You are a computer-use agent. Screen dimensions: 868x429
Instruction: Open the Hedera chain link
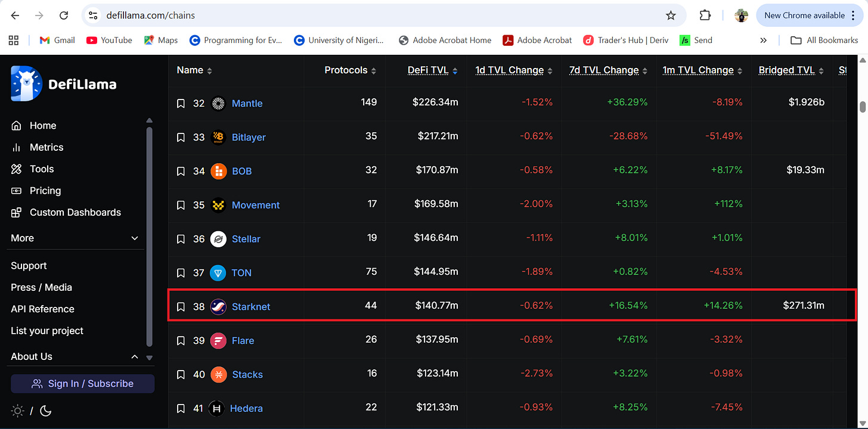coord(246,409)
